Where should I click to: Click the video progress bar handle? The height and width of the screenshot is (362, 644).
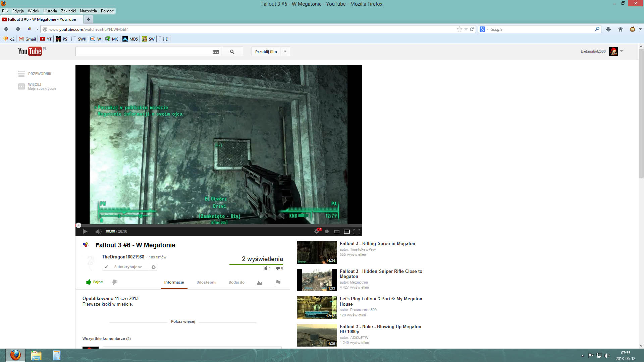click(78, 225)
